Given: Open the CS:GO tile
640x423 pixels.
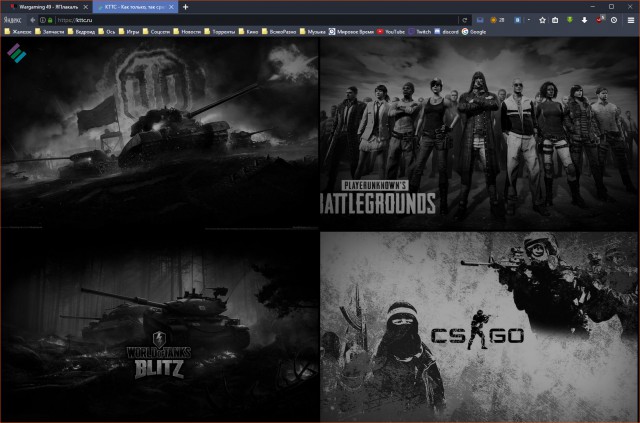Looking at the screenshot, I should point(479,327).
